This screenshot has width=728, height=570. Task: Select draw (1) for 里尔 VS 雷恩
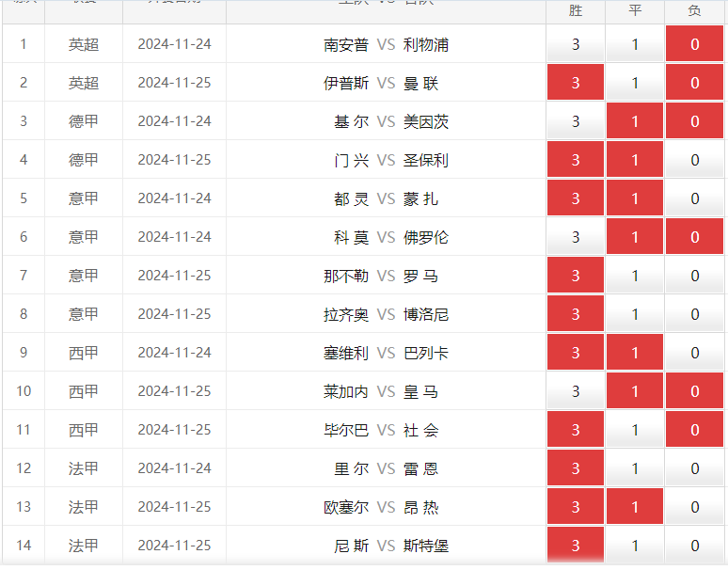635,467
